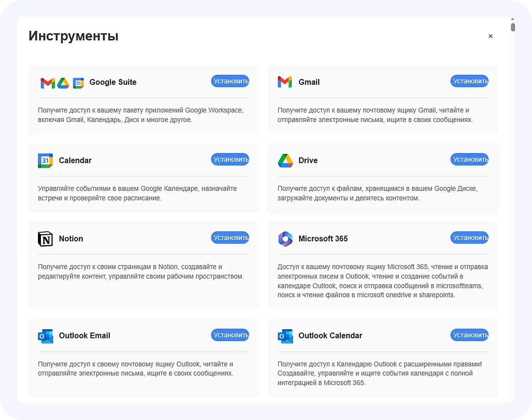Install the Notion tool

[x=230, y=238]
